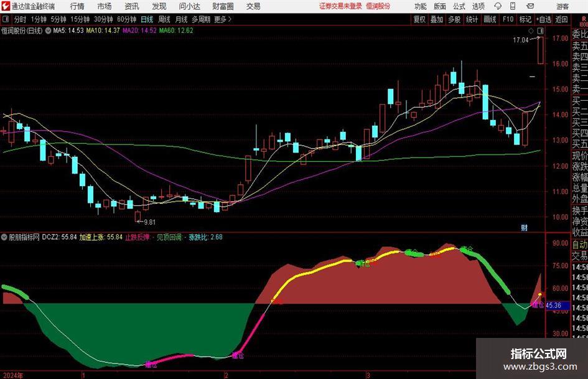
Task: Click the 统计 button
Action: point(472,19)
